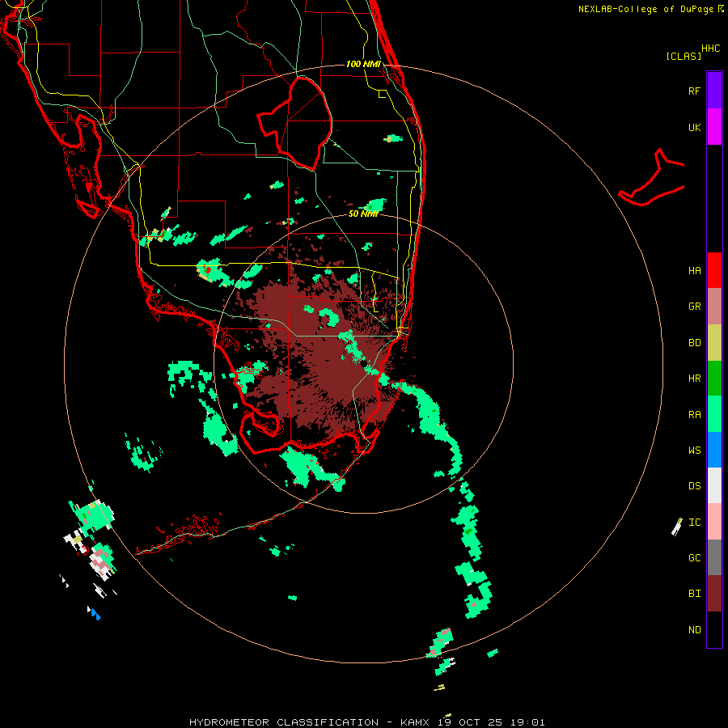This screenshot has height=728, width=728.
Task: Click the 100 NMI range ring label
Action: (x=363, y=64)
